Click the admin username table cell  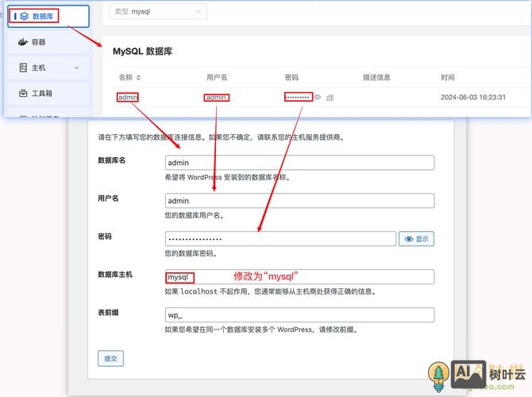click(x=216, y=98)
